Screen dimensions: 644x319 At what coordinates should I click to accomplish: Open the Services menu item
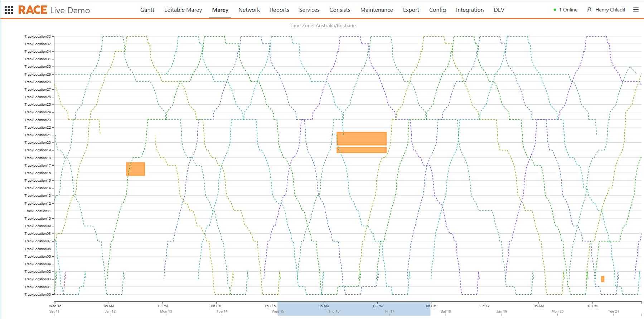pos(309,10)
